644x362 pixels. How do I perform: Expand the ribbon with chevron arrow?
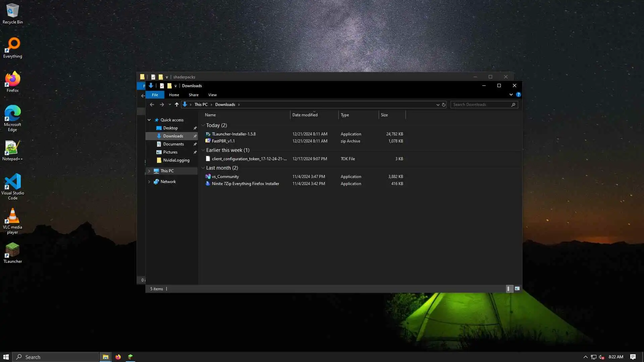click(511, 95)
